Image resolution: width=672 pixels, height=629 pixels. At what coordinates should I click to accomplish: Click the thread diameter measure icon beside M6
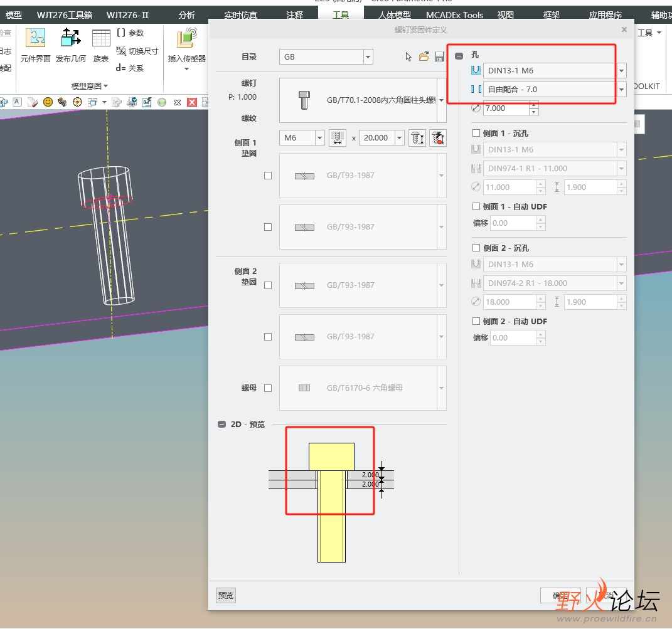[338, 138]
